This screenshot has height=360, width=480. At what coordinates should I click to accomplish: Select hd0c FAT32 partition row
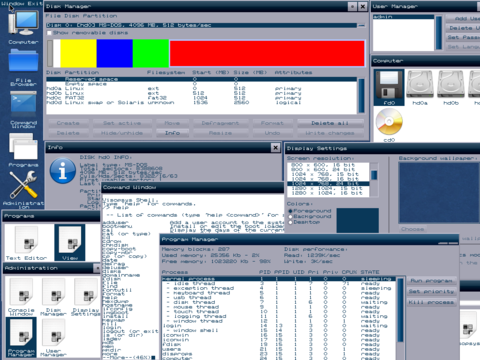click(x=202, y=98)
